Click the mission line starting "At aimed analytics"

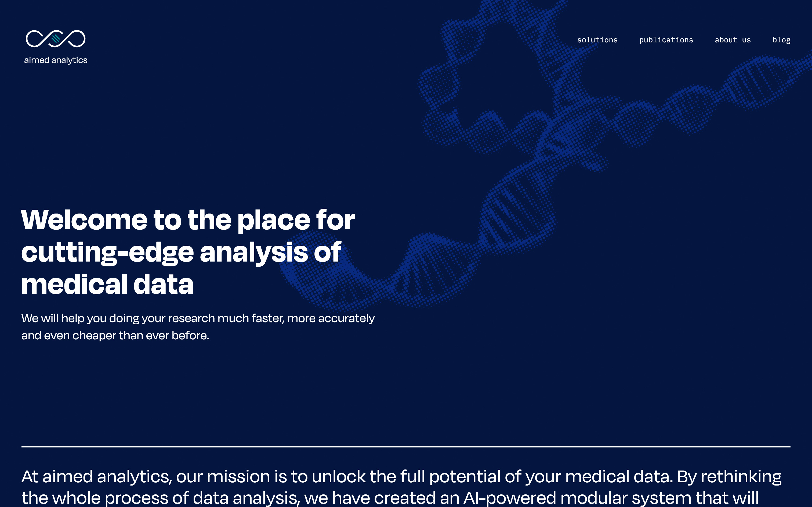pyautogui.click(x=97, y=476)
